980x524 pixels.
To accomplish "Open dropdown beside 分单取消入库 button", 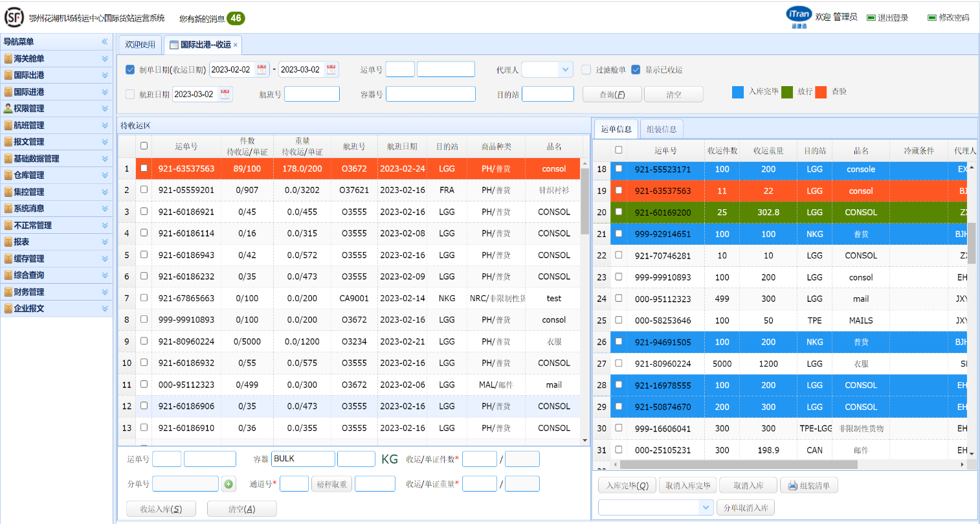I will (x=706, y=508).
